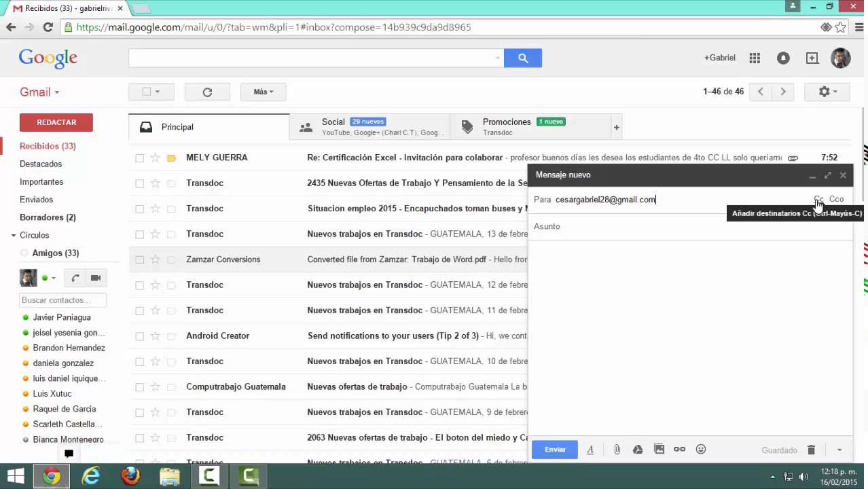Image resolution: width=868 pixels, height=489 pixels.
Task: Click the REDACTAR compose button
Action: [56, 122]
